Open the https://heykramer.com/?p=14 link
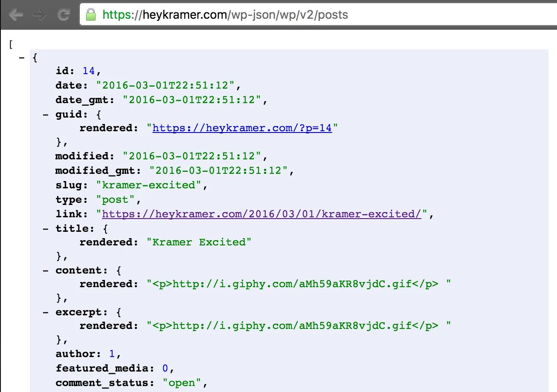The height and width of the screenshot is (392, 557). pos(242,128)
